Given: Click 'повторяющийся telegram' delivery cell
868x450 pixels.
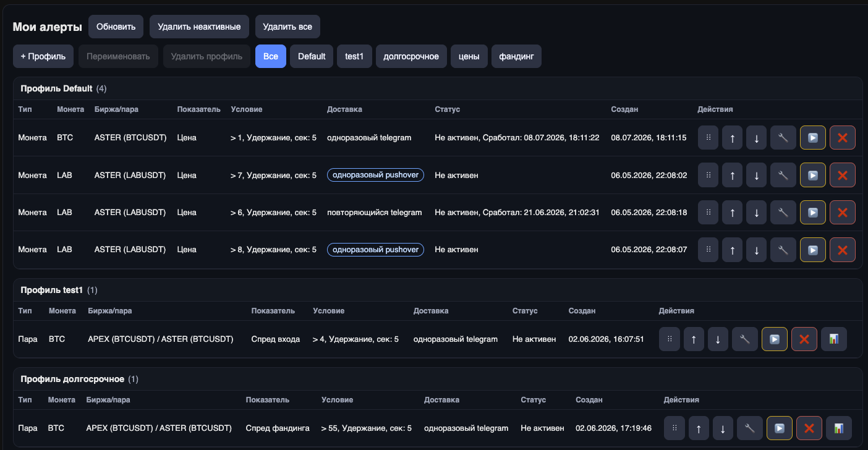Looking at the screenshot, I should (x=375, y=212).
